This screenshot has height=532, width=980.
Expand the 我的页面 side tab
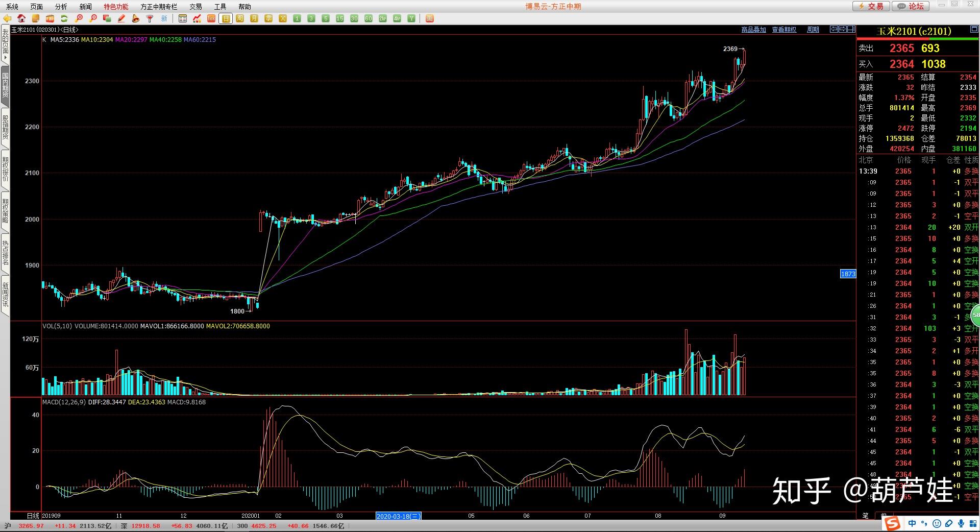pyautogui.click(x=5, y=44)
